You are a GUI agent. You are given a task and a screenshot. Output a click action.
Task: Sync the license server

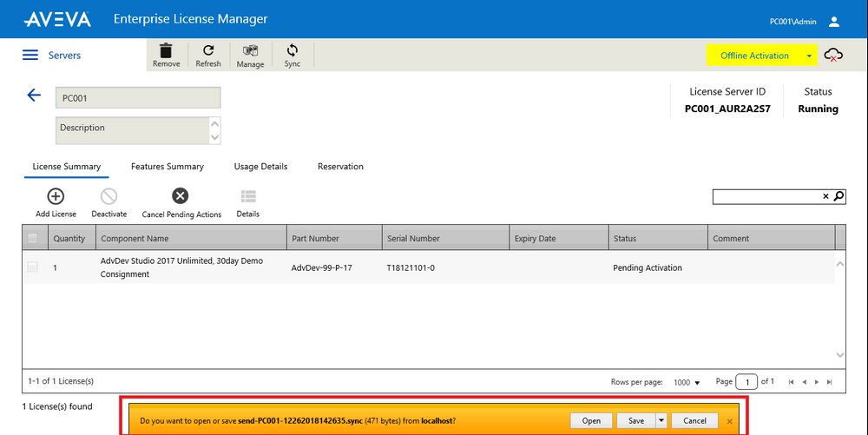[x=293, y=50]
